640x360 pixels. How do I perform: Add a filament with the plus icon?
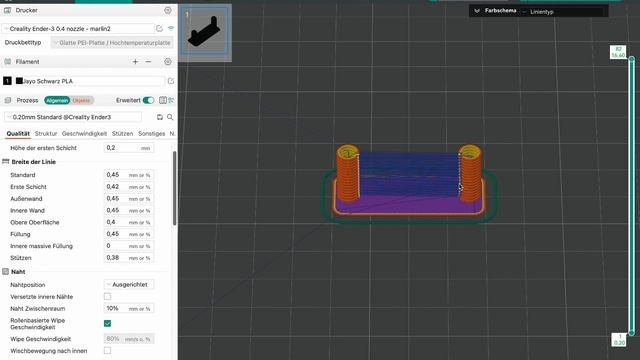[x=136, y=62]
